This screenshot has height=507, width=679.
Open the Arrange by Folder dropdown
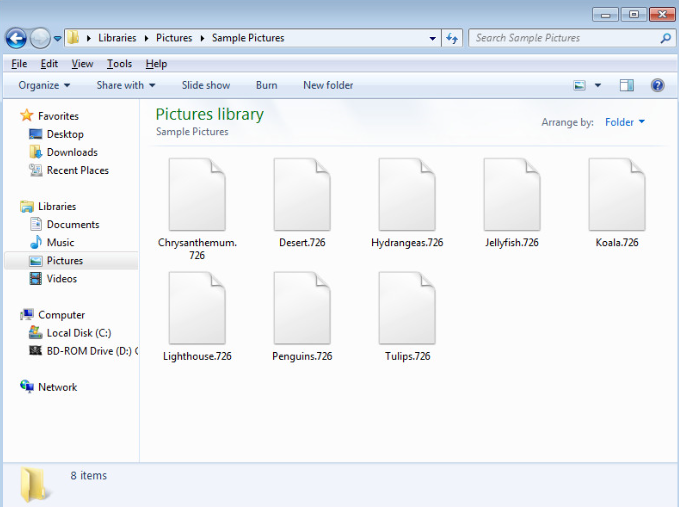(x=625, y=122)
